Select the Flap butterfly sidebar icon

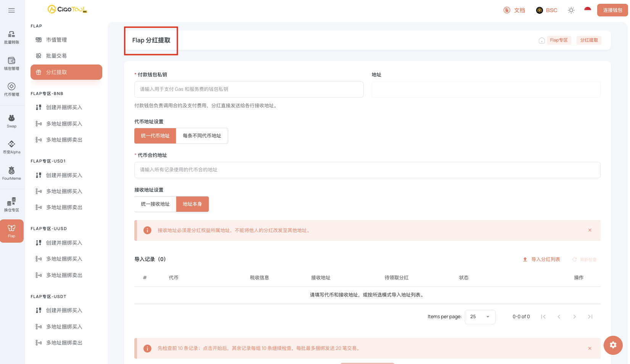coord(12,231)
